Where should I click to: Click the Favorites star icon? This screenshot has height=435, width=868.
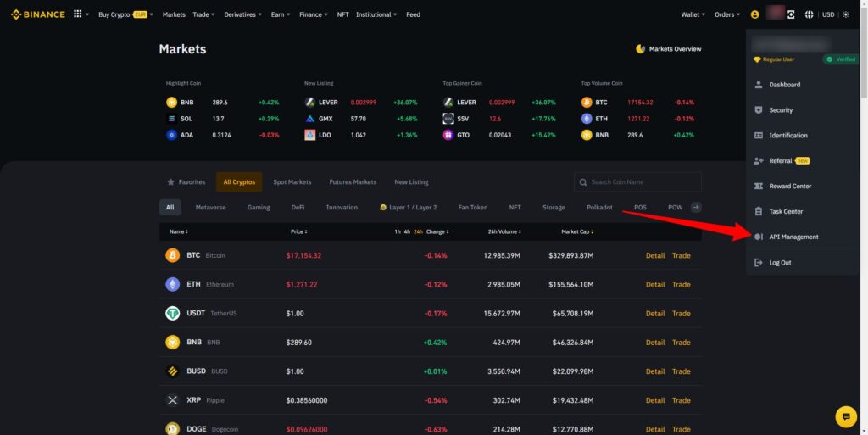(170, 182)
